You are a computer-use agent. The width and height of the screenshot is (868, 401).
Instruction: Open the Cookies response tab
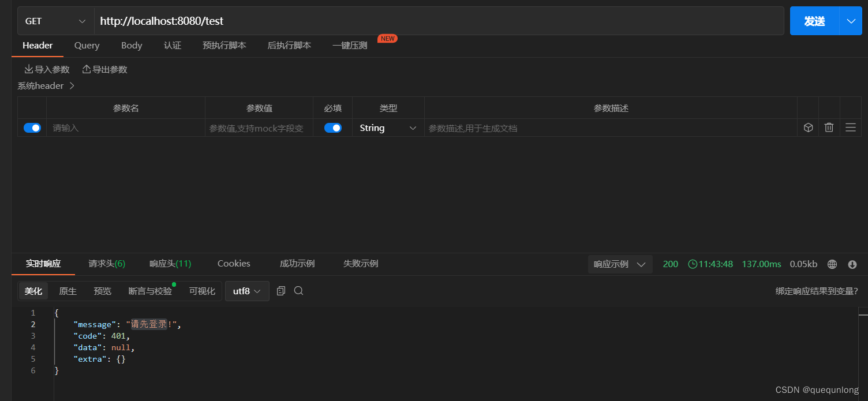click(233, 263)
